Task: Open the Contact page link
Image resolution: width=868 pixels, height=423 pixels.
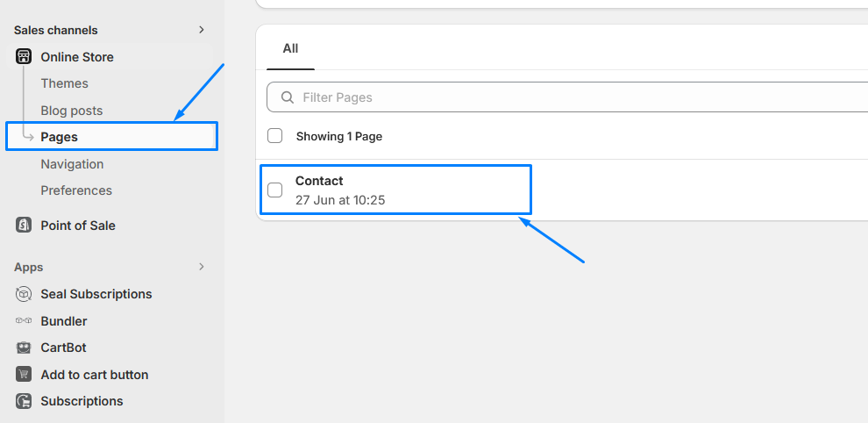Action: click(319, 181)
